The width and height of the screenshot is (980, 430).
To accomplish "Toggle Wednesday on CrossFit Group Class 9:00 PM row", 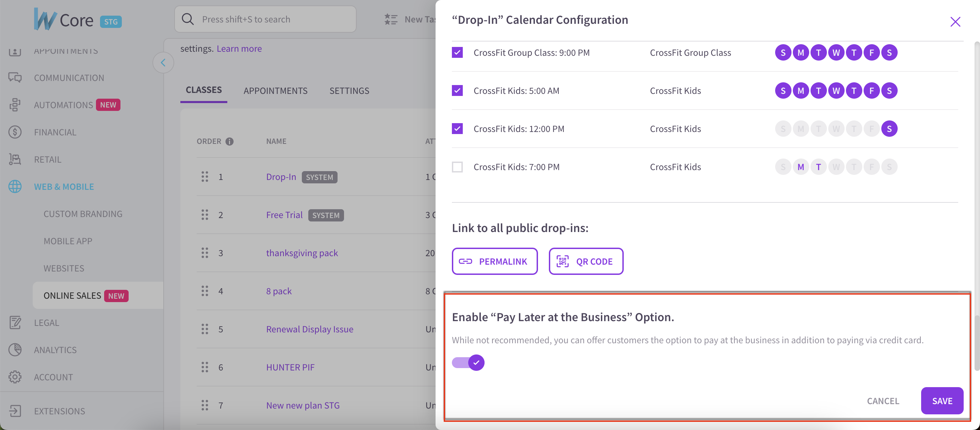I will [836, 52].
